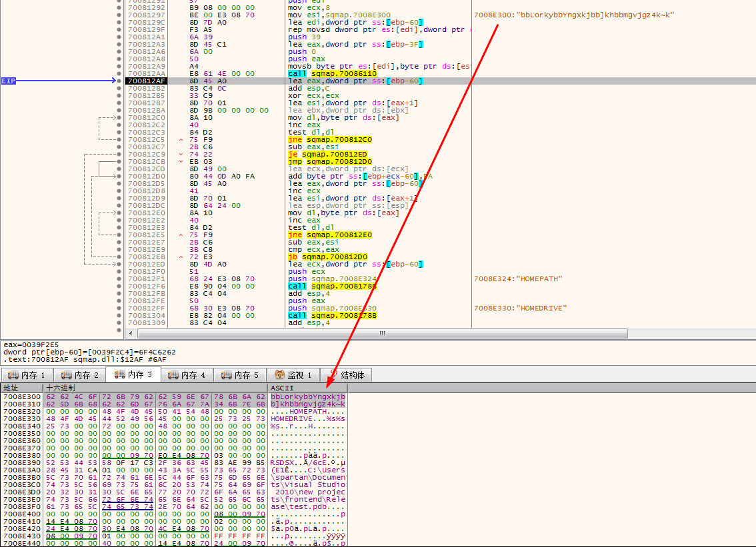Click the dword ptr[ebp-60] info line
Viewport: 756px width, 547px height.
[x=90, y=352]
